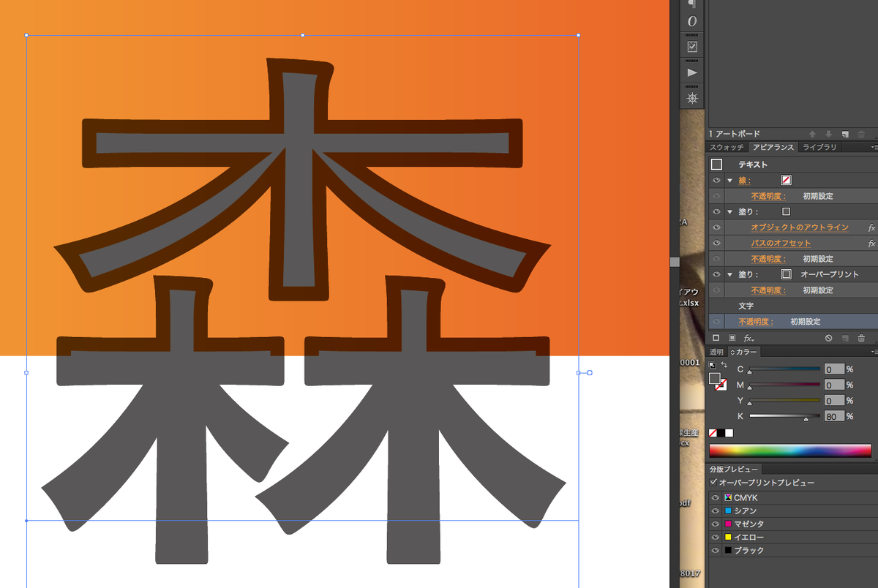Screen dimensions: 878x588
Task: Select the 文字 row in Appearance panel
Action: 793,306
